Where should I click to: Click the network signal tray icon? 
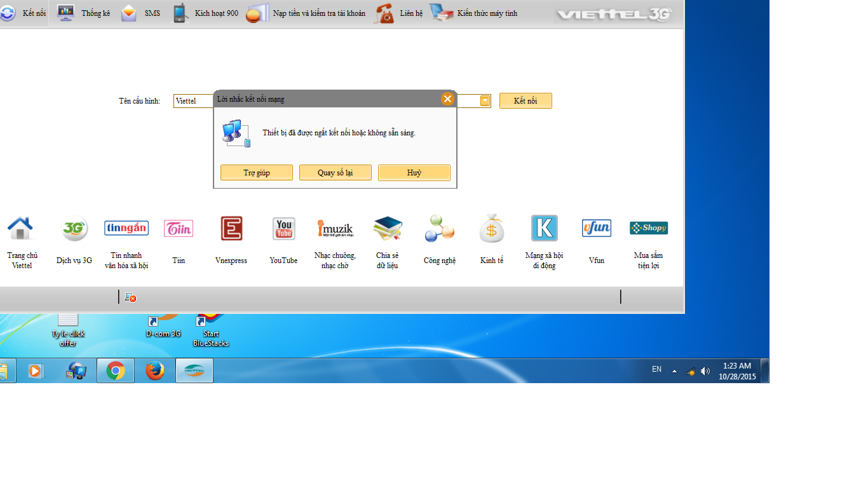pos(690,371)
